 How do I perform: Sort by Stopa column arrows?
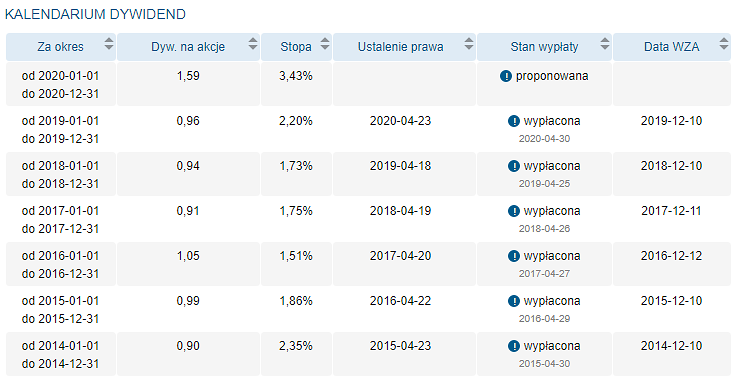click(325, 44)
